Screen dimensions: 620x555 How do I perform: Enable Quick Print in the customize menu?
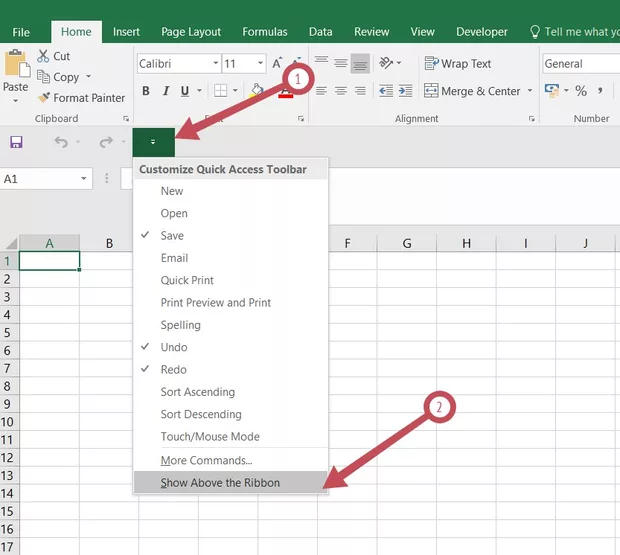(x=187, y=280)
